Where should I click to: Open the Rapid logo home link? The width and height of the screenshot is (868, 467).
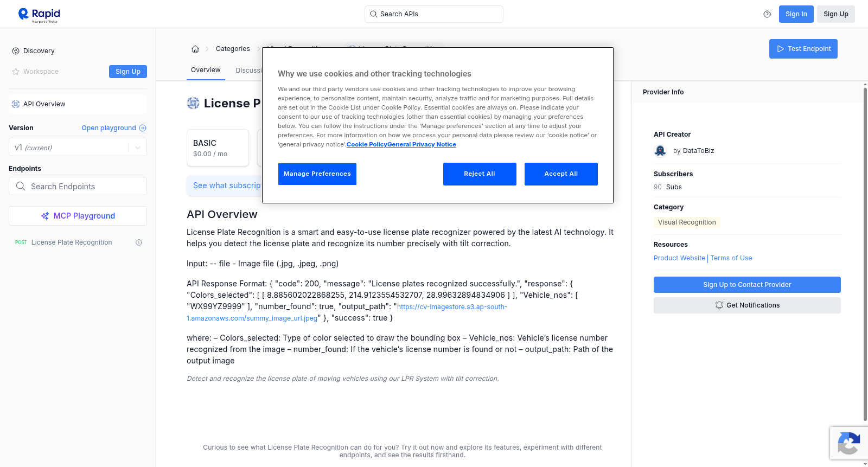(39, 15)
